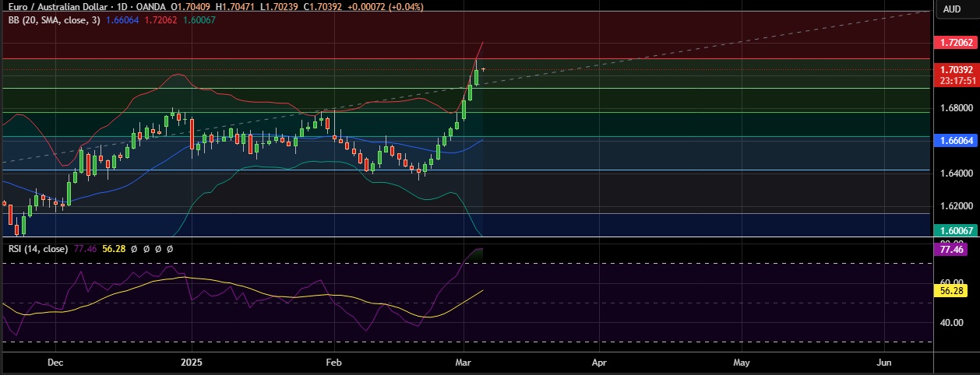This screenshot has height=375, width=980.
Task: Click the BB upper value 1.72062 in legend
Action: (x=160, y=20)
